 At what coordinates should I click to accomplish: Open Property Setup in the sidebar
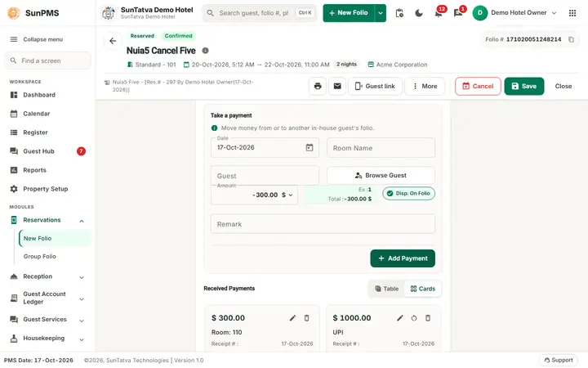[47, 189]
